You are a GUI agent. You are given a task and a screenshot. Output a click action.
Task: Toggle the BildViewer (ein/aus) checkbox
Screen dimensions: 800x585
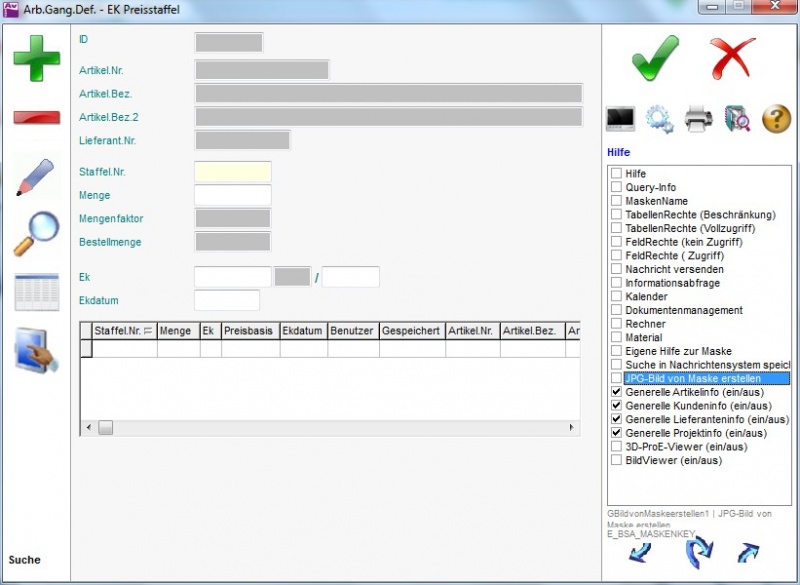(616, 461)
